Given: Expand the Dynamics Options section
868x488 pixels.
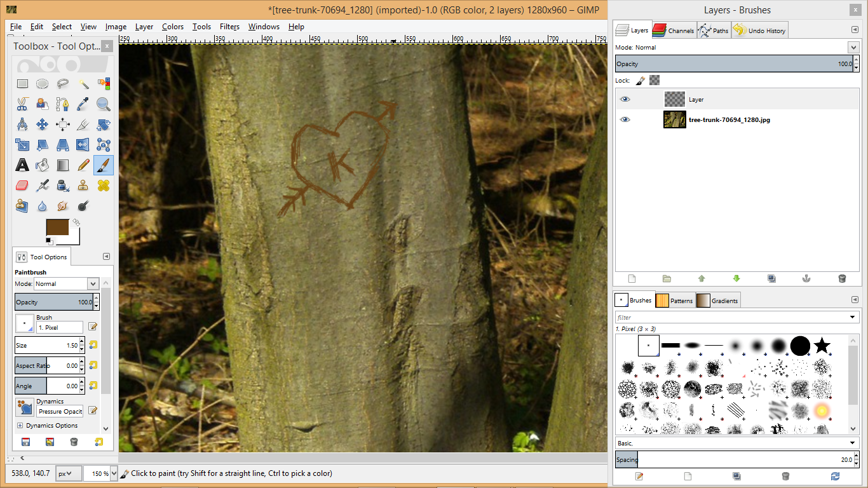Looking at the screenshot, I should point(20,426).
